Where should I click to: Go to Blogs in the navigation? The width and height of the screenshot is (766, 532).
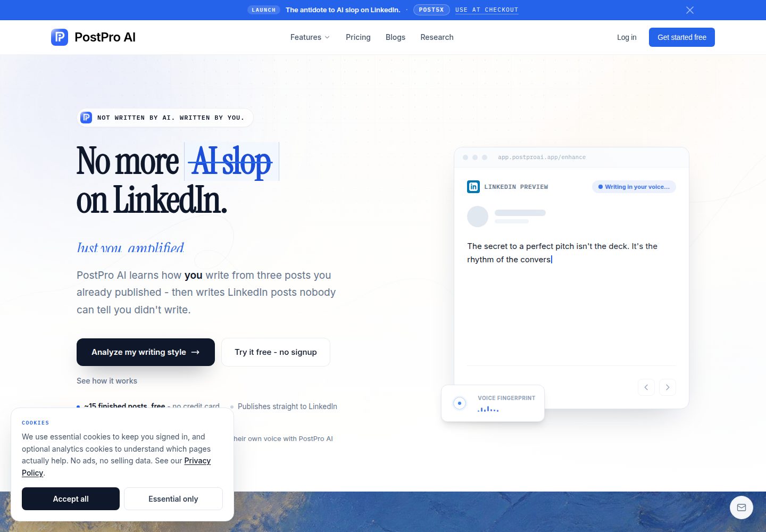[x=395, y=37]
